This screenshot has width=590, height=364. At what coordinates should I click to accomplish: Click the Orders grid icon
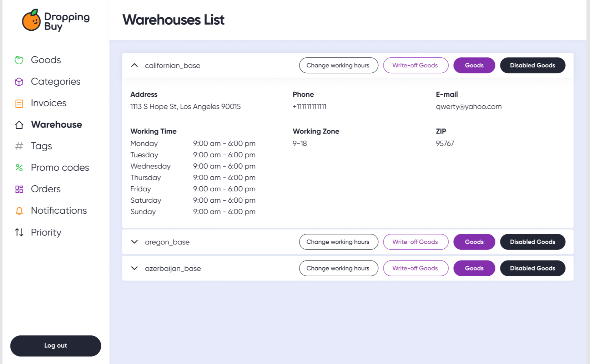tap(19, 189)
